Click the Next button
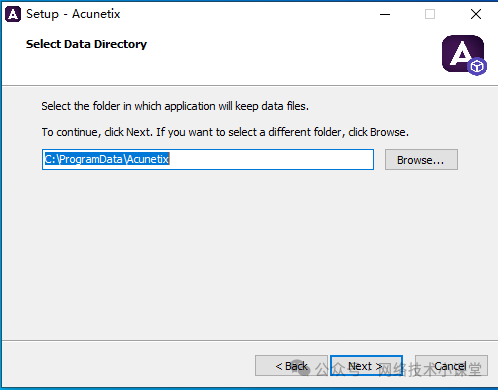The height and width of the screenshot is (390, 498). point(366,366)
